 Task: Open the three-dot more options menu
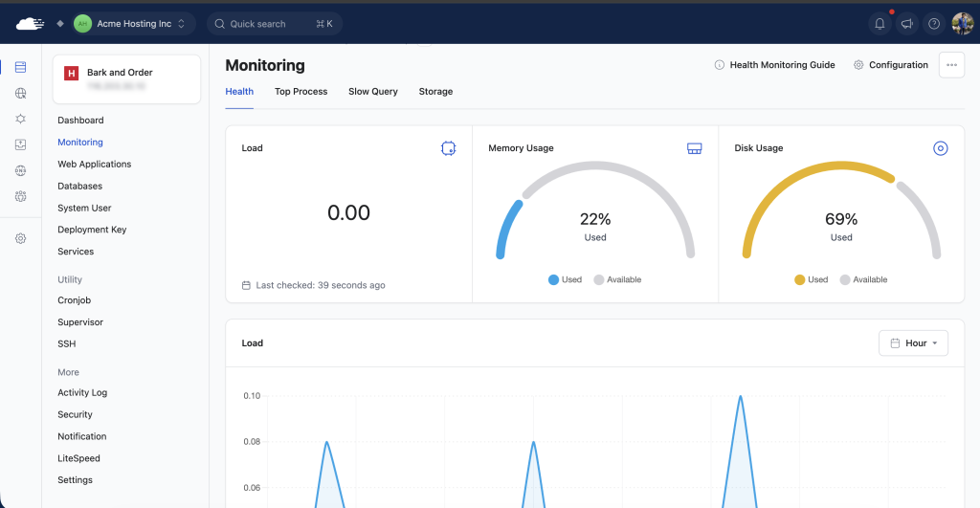pyautogui.click(x=951, y=65)
